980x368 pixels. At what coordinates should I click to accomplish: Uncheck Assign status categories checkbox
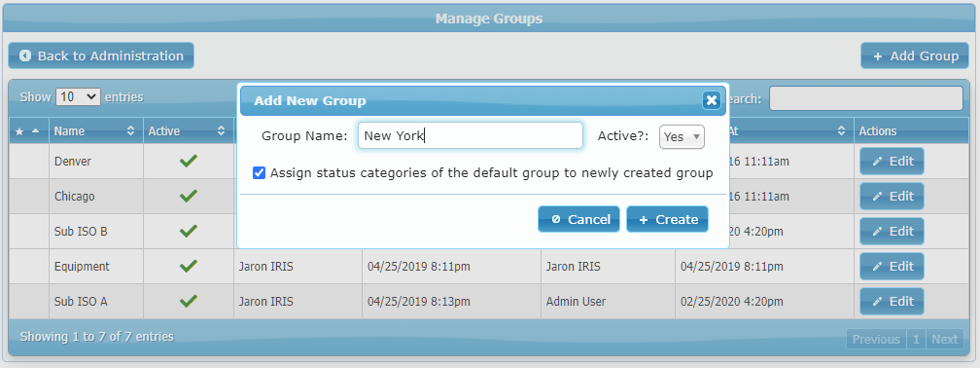259,172
